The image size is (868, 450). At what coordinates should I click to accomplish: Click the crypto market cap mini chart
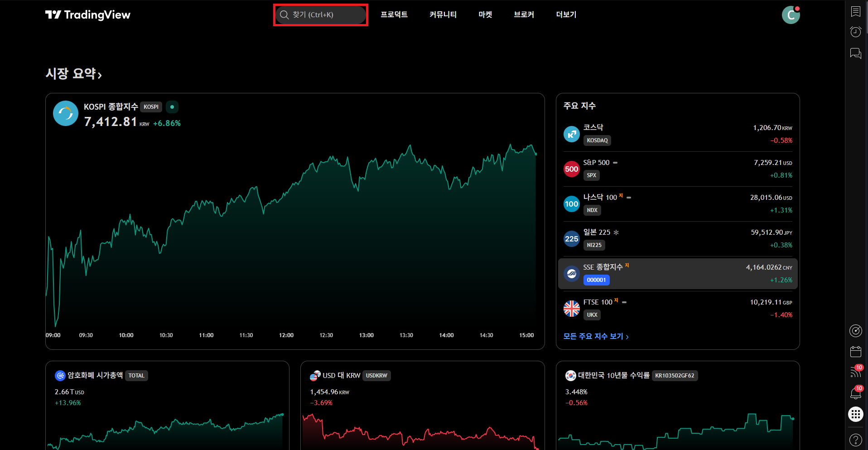[165, 431]
